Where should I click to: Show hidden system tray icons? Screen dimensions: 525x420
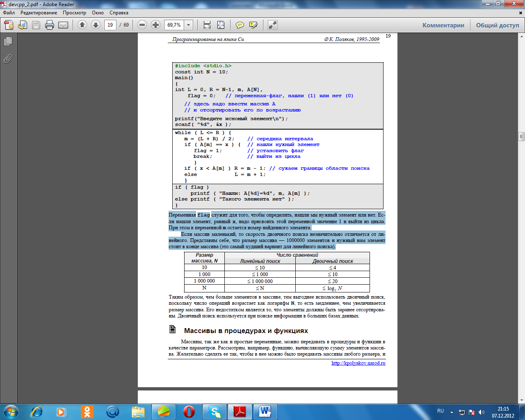click(452, 412)
